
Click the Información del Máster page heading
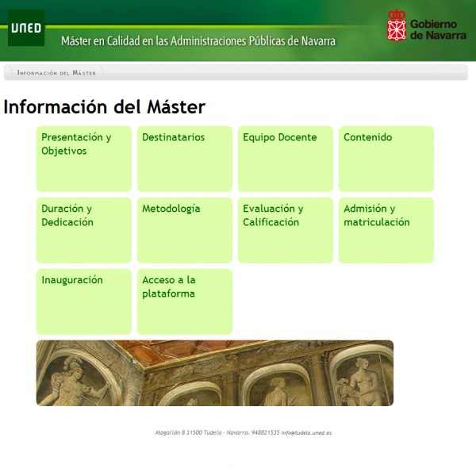(104, 107)
